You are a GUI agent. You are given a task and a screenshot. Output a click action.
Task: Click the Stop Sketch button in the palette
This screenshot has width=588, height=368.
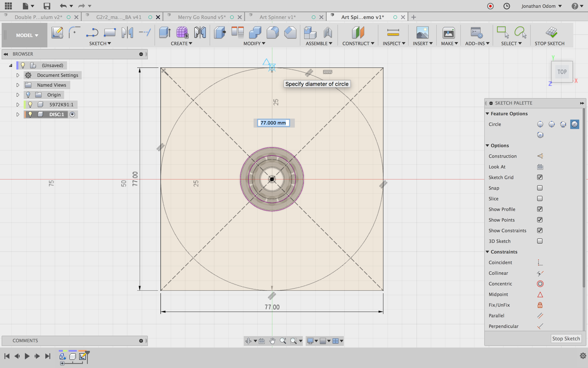(566, 339)
